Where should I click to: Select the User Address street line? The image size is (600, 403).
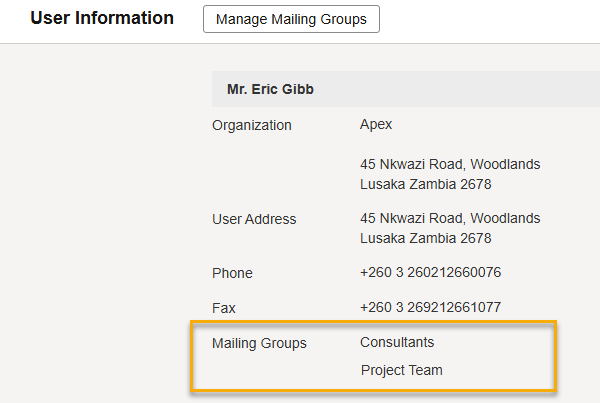450,218
